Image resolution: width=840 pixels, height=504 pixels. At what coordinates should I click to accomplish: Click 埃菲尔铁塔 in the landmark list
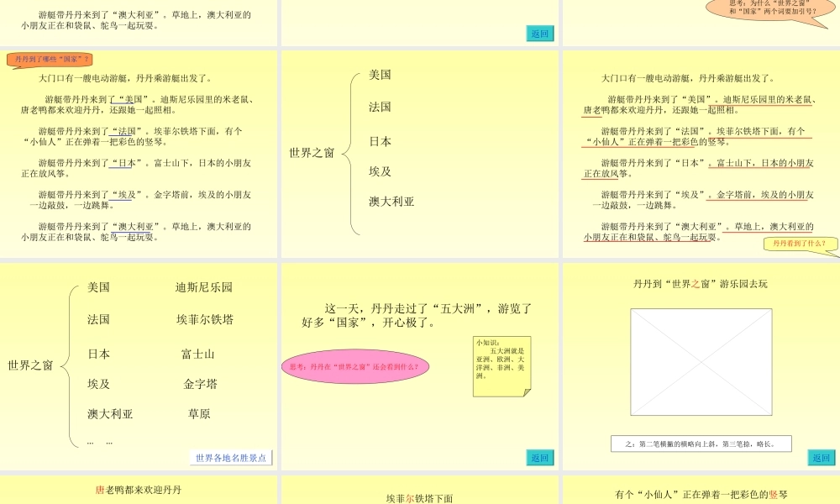205,320
